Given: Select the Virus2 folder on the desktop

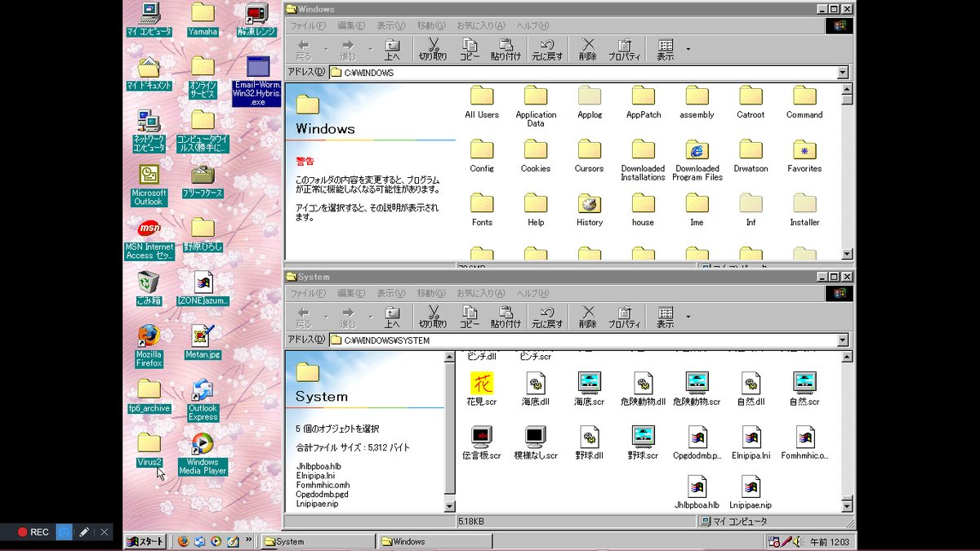Looking at the screenshot, I should coord(149,450).
